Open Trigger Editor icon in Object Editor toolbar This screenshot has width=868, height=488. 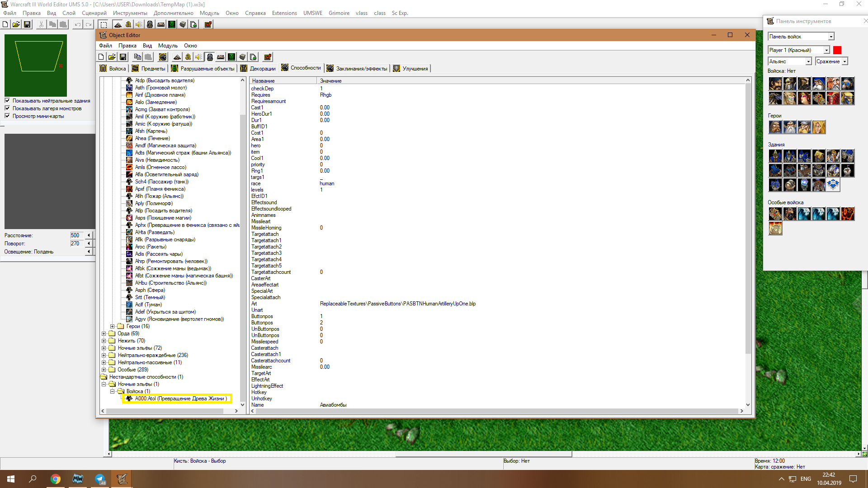188,57
